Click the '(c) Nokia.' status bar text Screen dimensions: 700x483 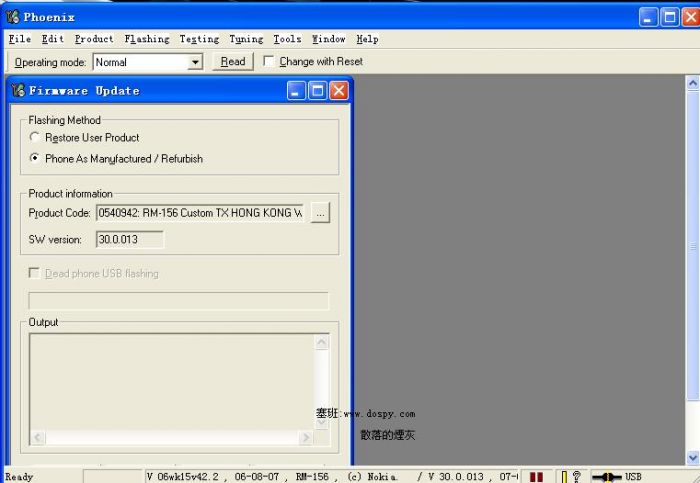click(x=372, y=477)
